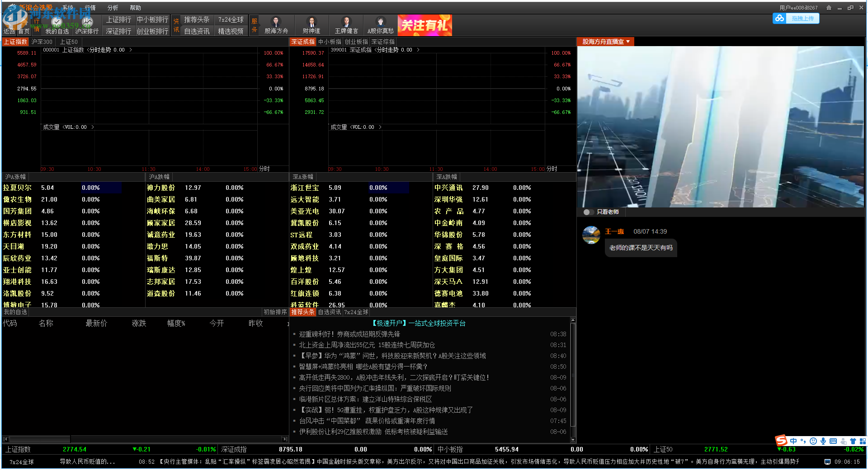868x470 pixels.
Task: Expand 成交量 chevron in 上证指数 chart
Action: pyautogui.click(x=93, y=127)
